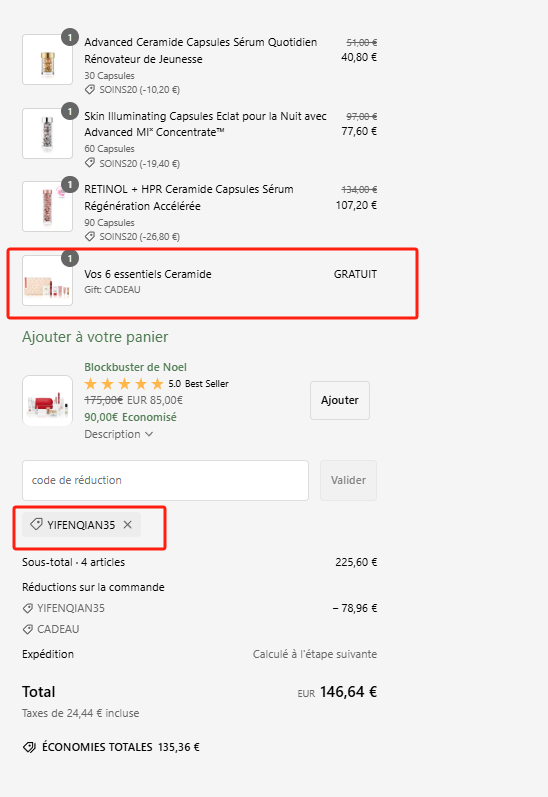Open Advanced Ceramide Capsules product thumbnail
548x797 pixels.
[47, 59]
